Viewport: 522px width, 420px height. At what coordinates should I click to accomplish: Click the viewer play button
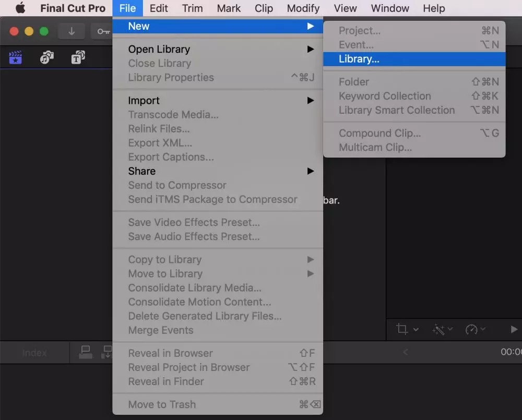(514, 329)
